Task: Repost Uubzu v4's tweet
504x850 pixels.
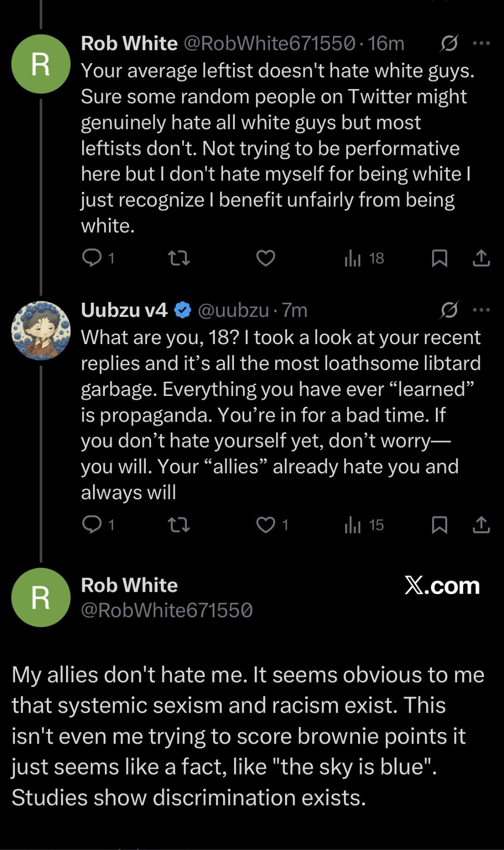Action: (179, 525)
